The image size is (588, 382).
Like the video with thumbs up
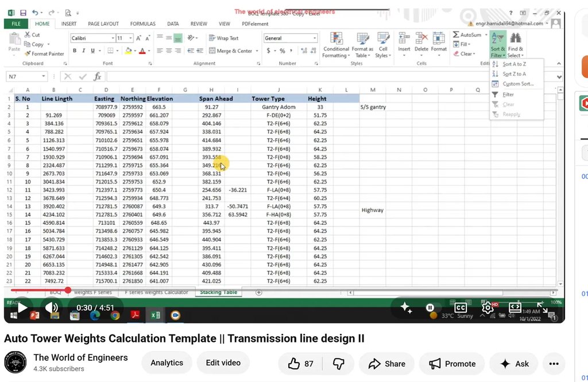(x=300, y=364)
